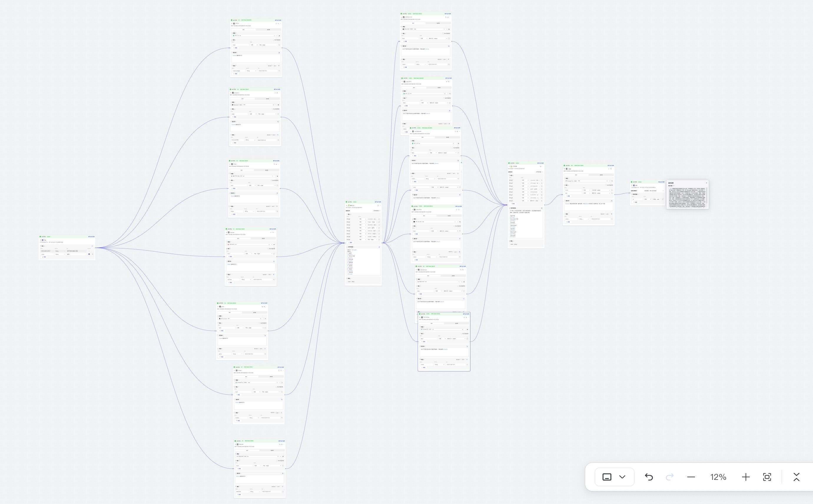This screenshot has height=504, width=813.
Task: Click the 12% zoom level indicator
Action: click(x=718, y=477)
